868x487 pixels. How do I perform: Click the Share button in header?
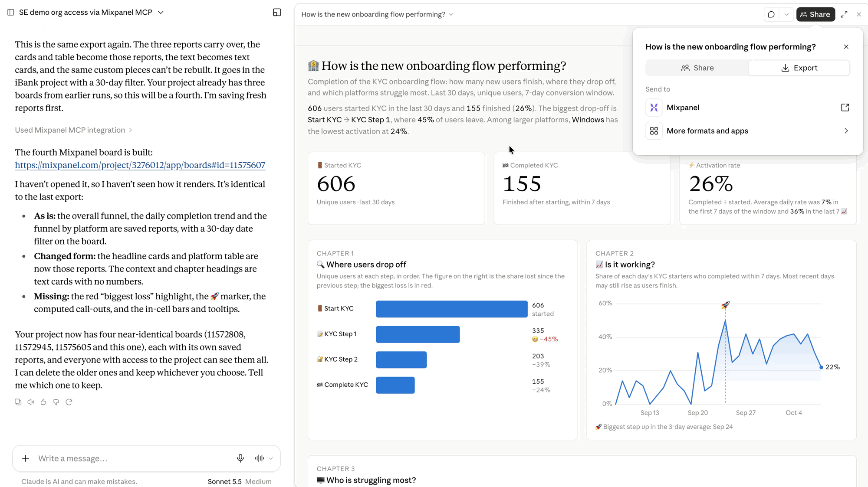point(815,14)
